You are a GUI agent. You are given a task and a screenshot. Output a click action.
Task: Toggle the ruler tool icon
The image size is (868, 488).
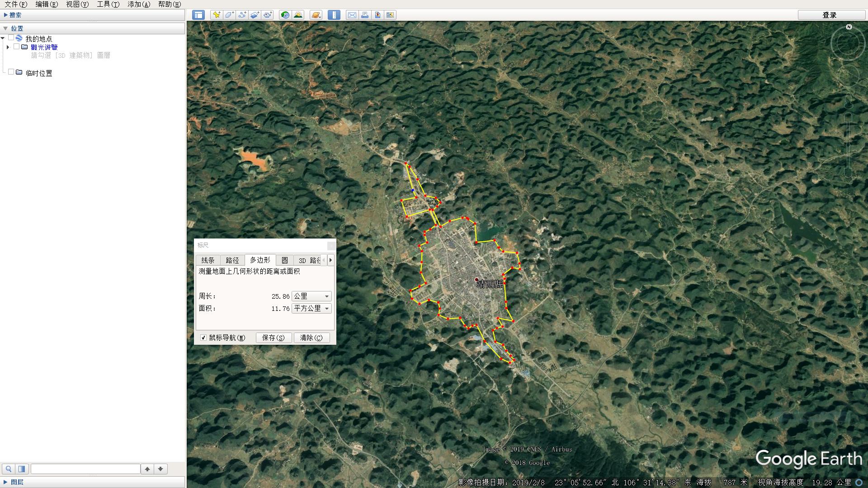[x=334, y=15]
